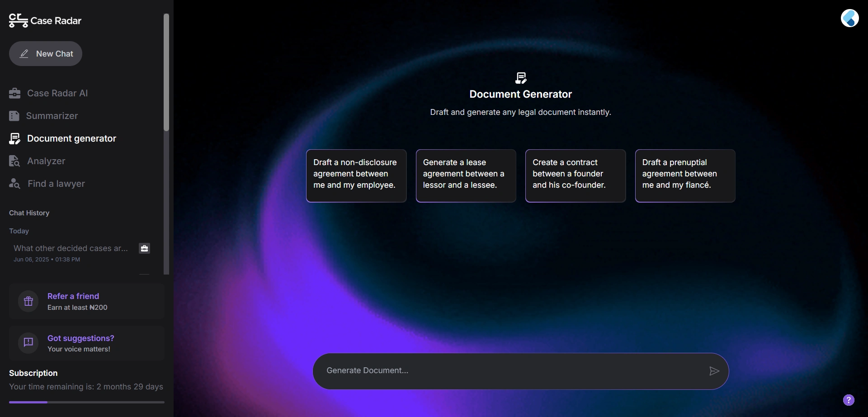Click the Find a lawyer person icon
The width and height of the screenshot is (868, 417).
pyautogui.click(x=14, y=184)
